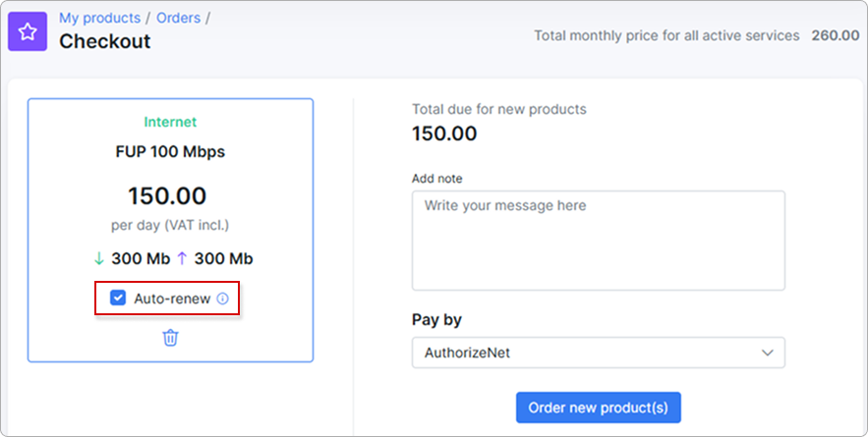Click the 300 Mb upload speed value
868x437 pixels.
(x=224, y=258)
